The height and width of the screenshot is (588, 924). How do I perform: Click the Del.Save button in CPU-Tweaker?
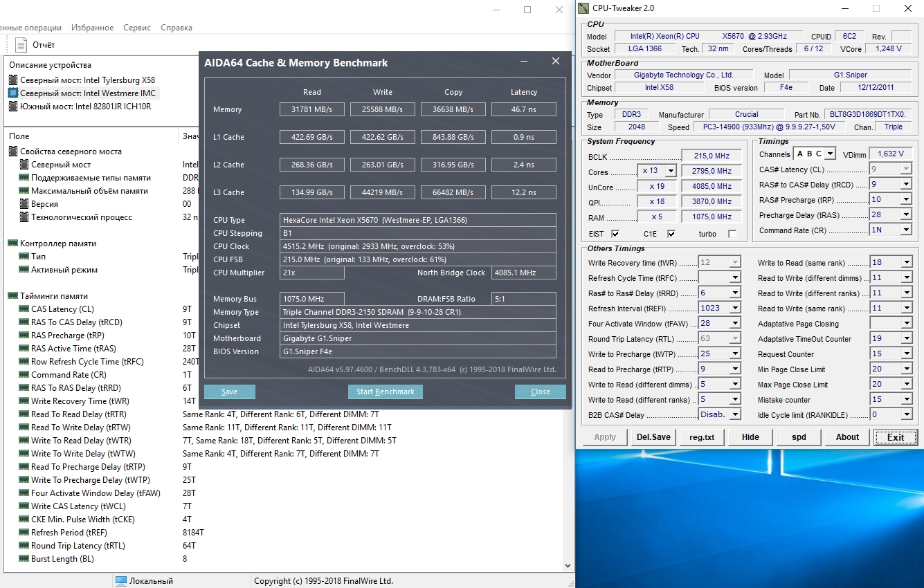click(x=653, y=437)
